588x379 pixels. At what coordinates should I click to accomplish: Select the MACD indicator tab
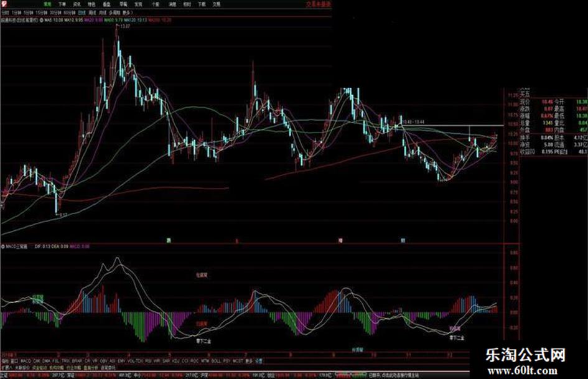pyautogui.click(x=26, y=361)
